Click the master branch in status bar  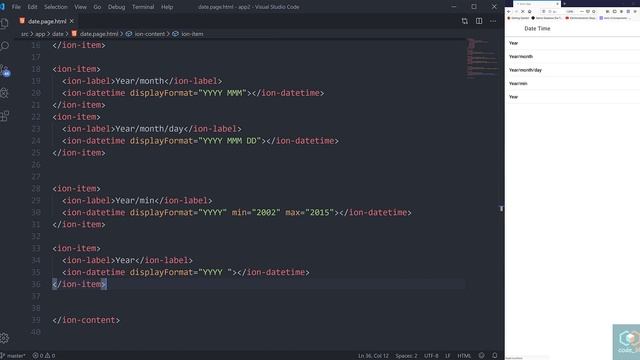click(13, 356)
